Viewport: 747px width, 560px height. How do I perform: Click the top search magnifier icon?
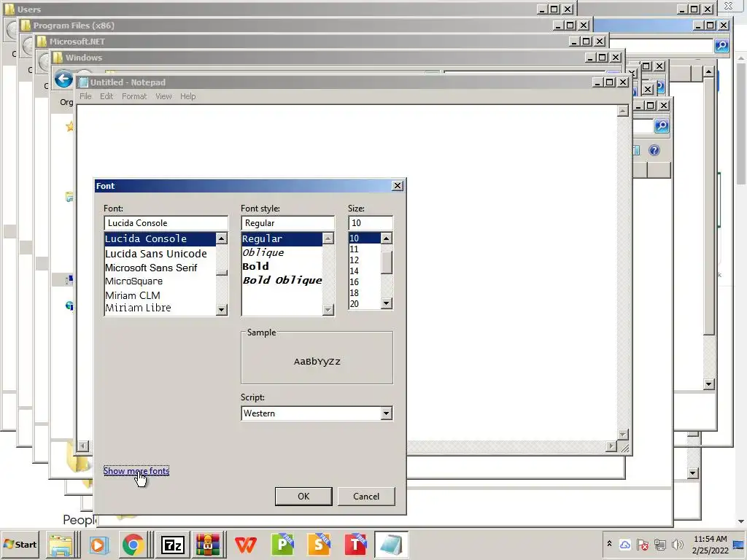(x=721, y=46)
